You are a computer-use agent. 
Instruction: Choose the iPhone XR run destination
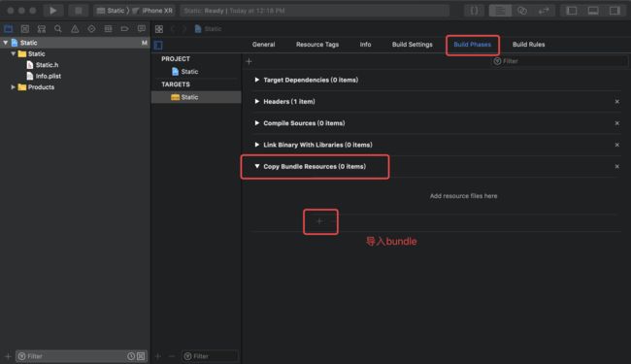[x=153, y=11]
